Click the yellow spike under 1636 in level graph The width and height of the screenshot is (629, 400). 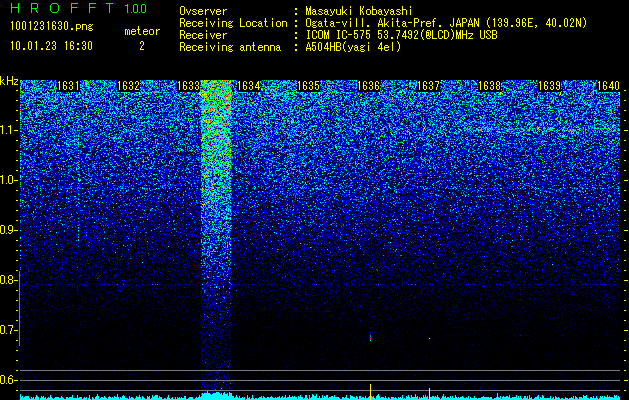370,391
